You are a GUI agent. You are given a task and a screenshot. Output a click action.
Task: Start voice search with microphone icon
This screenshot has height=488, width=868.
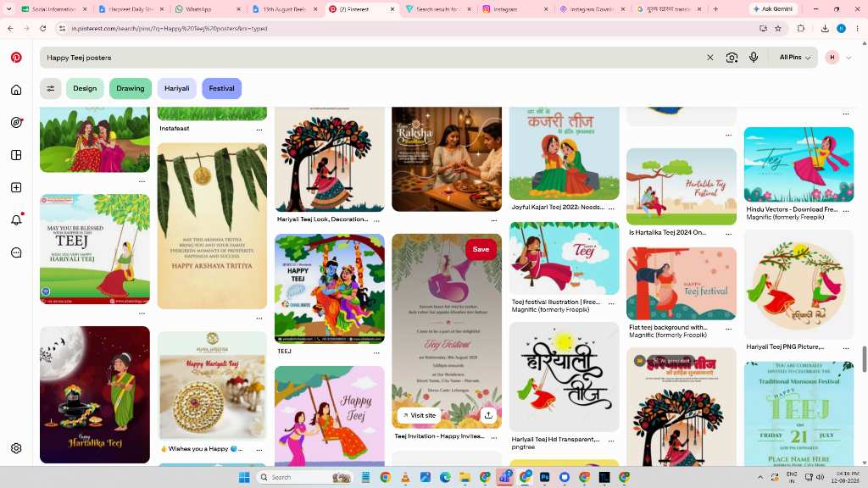pos(754,57)
